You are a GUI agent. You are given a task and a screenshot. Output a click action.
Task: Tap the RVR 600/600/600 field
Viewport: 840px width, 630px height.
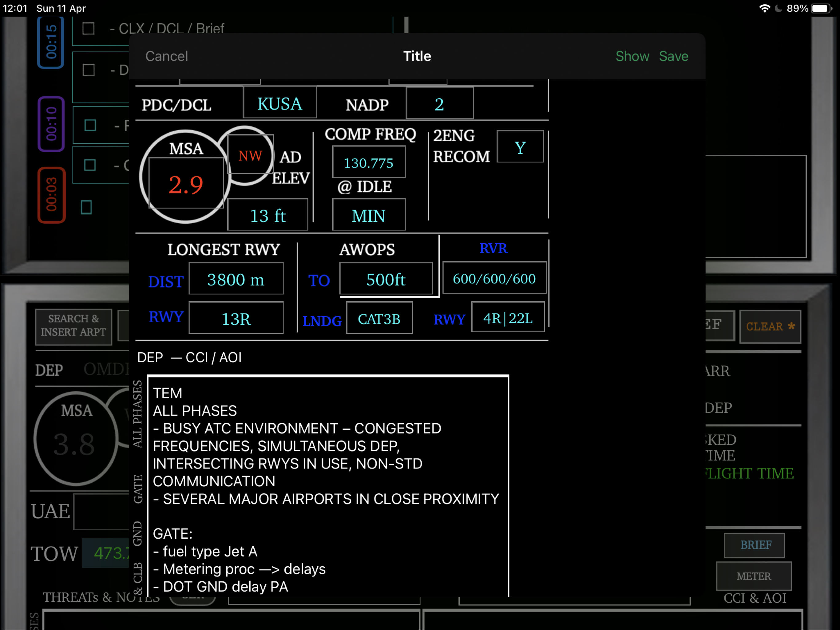(494, 278)
